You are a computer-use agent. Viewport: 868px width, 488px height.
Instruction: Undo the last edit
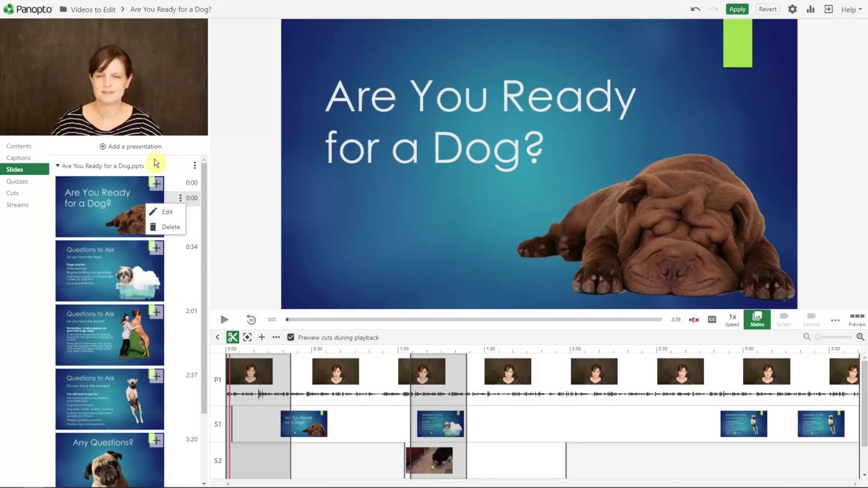point(695,9)
